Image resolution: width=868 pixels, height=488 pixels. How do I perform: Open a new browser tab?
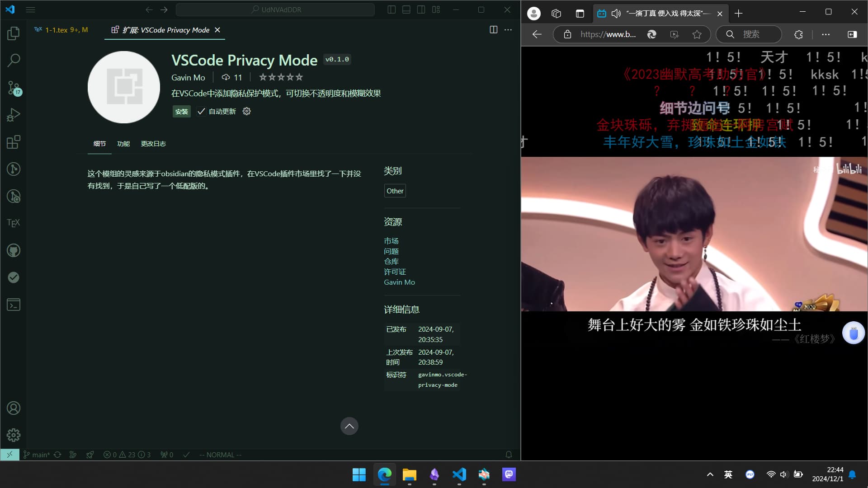click(x=738, y=14)
